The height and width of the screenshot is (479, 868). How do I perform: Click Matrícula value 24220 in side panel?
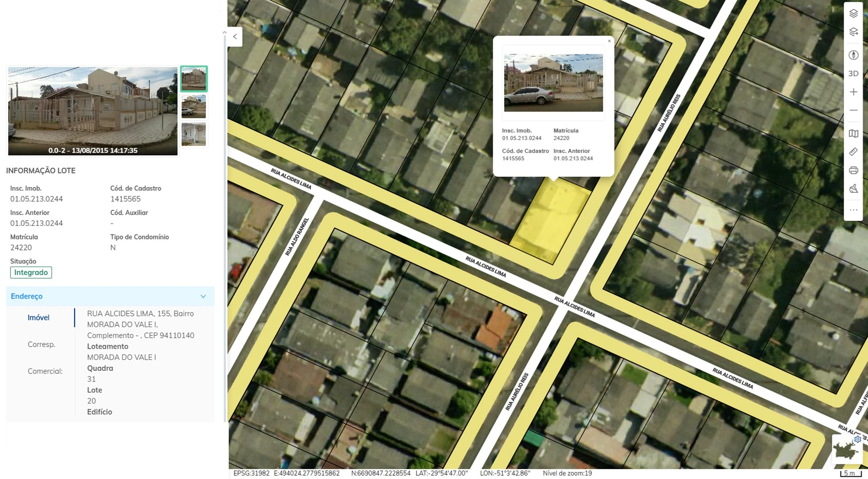point(21,248)
